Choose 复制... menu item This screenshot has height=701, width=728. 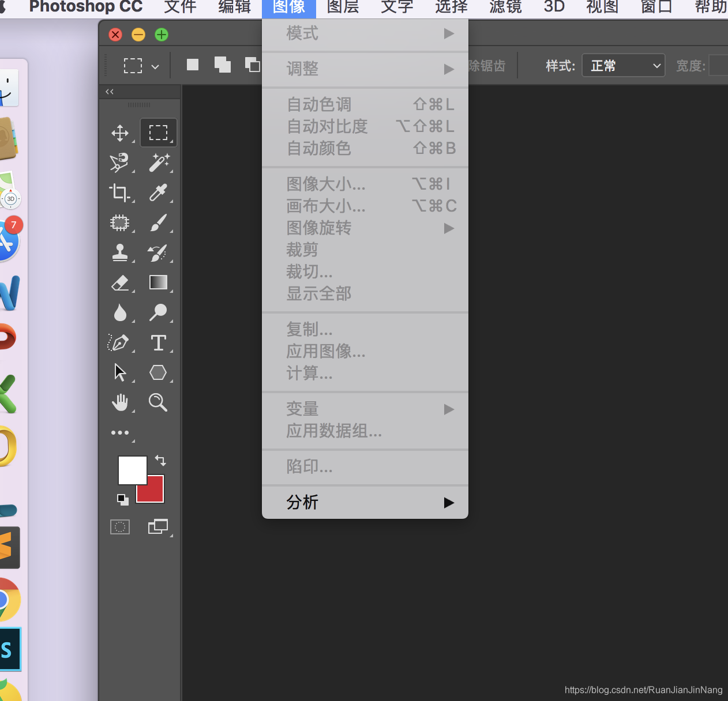coord(365,330)
